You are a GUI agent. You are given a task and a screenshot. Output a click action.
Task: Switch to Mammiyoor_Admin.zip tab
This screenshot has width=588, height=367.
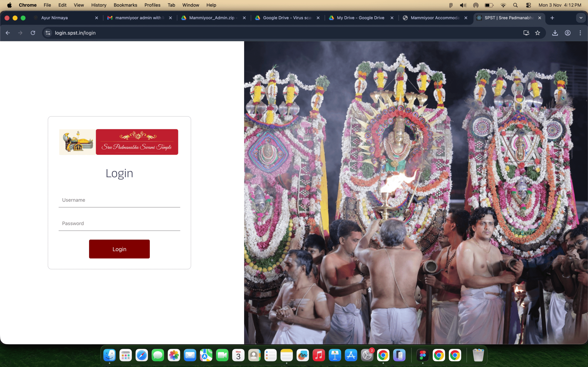[211, 18]
